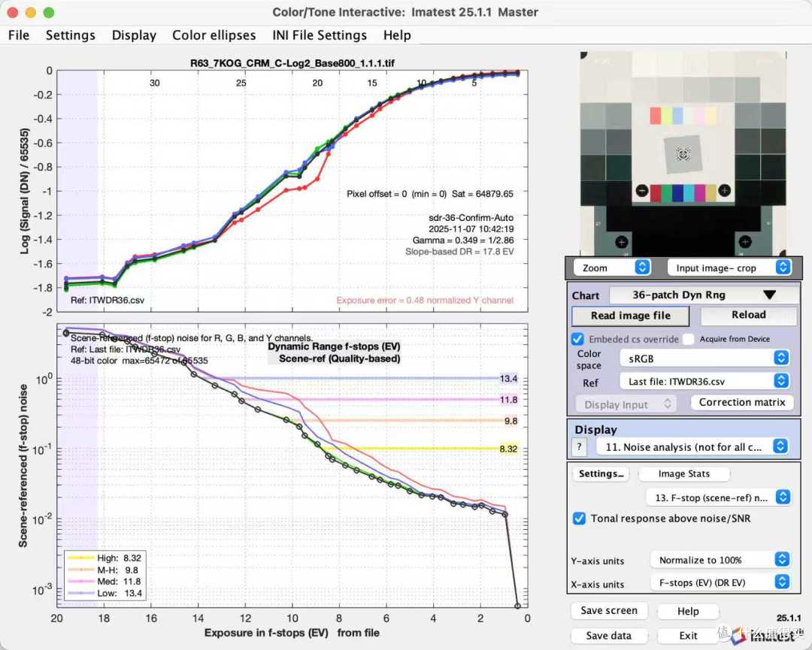Open the Normalize to 100% Y-axis dropdown
812x650 pixels.
pos(720,559)
